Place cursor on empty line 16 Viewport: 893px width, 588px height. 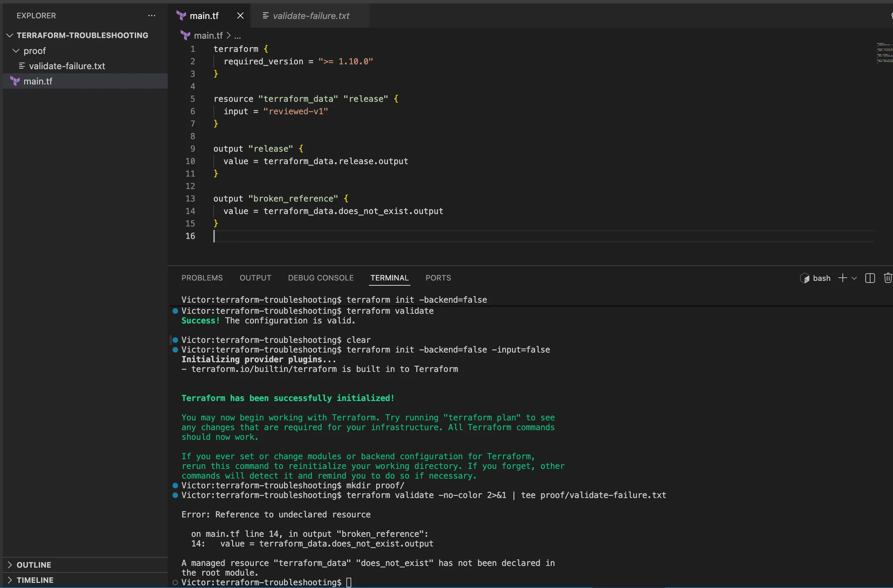click(543, 236)
